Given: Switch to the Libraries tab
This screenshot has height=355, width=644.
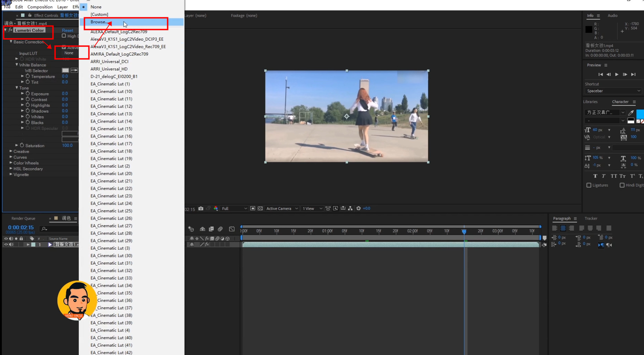Looking at the screenshot, I should (590, 102).
